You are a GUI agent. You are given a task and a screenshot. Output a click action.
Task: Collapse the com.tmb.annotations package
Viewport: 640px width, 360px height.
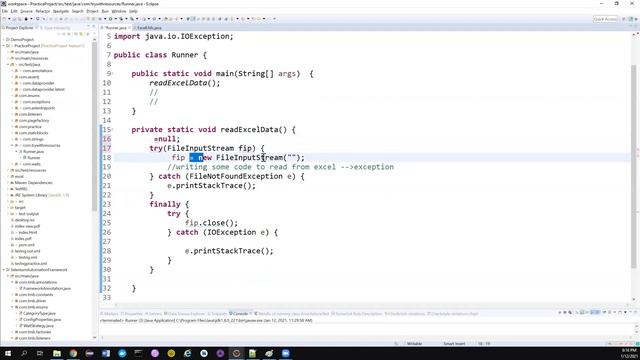coord(12,282)
